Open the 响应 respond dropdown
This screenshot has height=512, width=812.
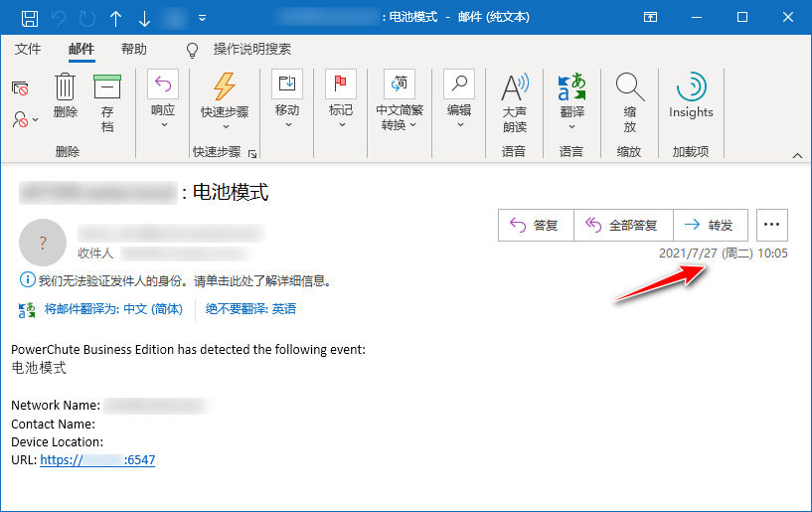pos(163,98)
